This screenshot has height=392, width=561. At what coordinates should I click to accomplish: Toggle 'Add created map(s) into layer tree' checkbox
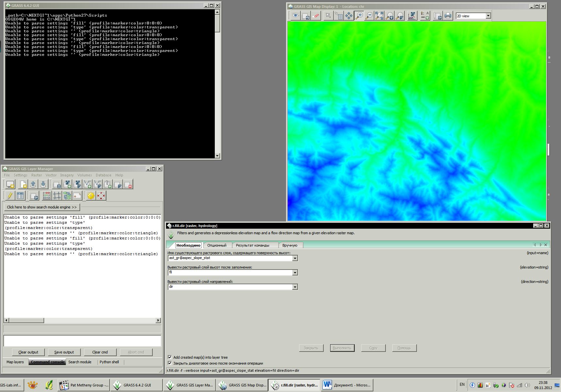click(170, 357)
